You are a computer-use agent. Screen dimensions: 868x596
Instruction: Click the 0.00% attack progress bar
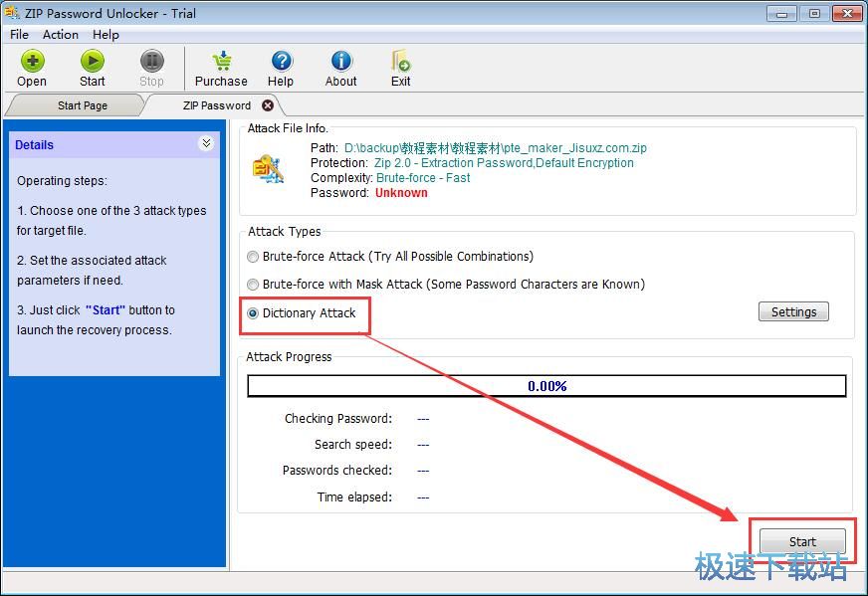[x=546, y=386]
